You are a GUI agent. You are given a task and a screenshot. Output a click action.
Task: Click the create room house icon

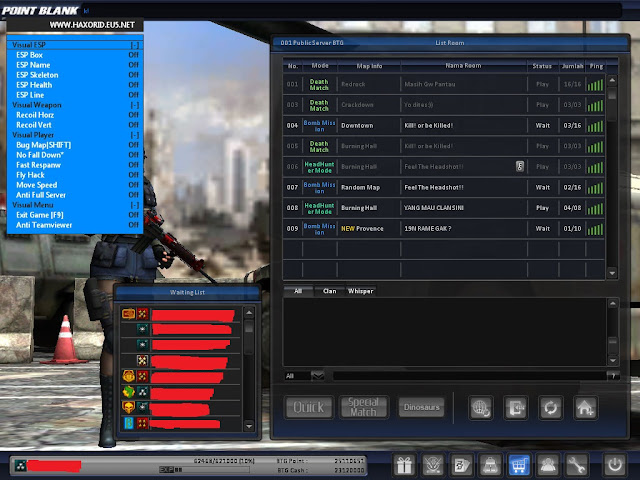586,407
